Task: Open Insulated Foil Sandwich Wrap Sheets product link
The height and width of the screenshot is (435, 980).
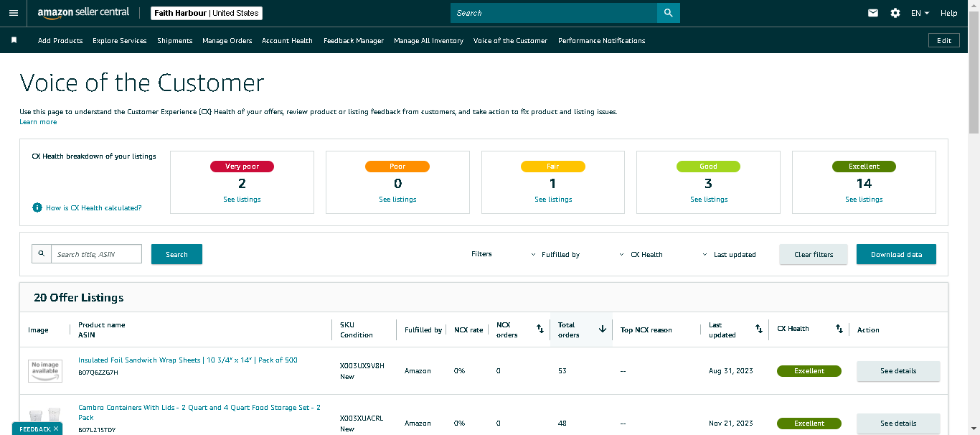Action: click(188, 360)
